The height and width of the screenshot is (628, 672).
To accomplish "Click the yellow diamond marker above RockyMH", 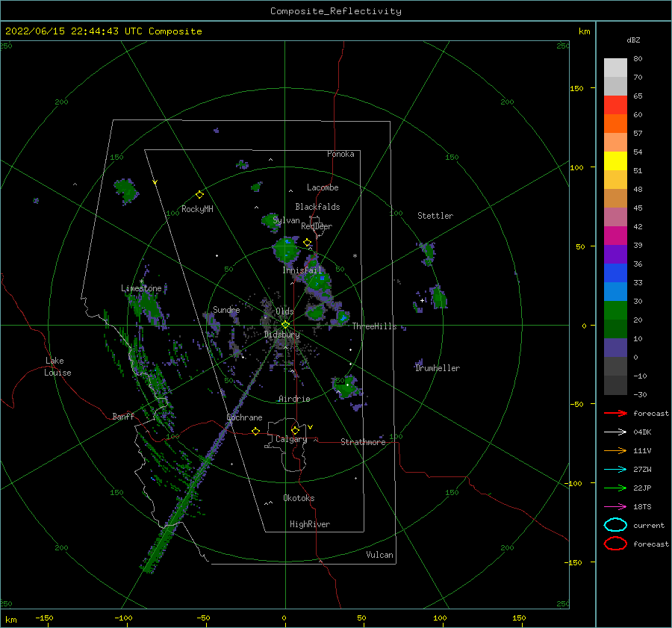I will click(199, 195).
